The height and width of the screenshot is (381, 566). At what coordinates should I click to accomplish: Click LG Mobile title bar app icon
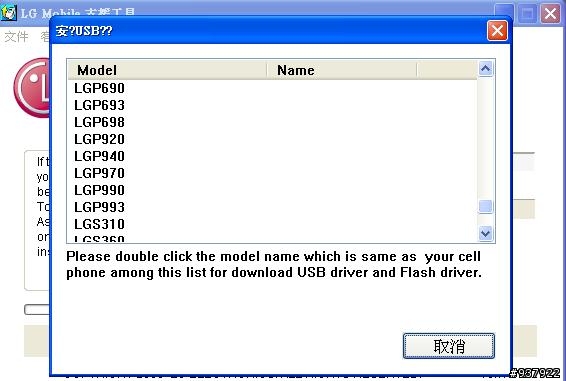(x=9, y=12)
